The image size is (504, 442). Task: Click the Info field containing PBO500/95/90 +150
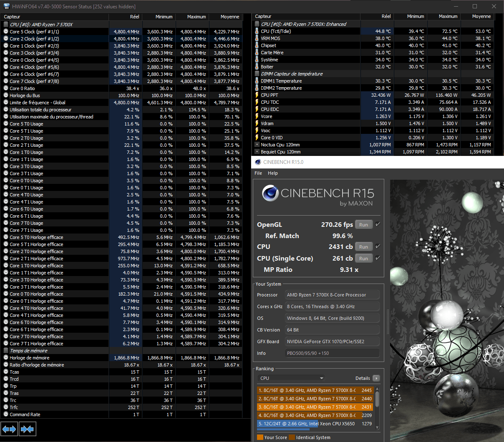(x=333, y=353)
